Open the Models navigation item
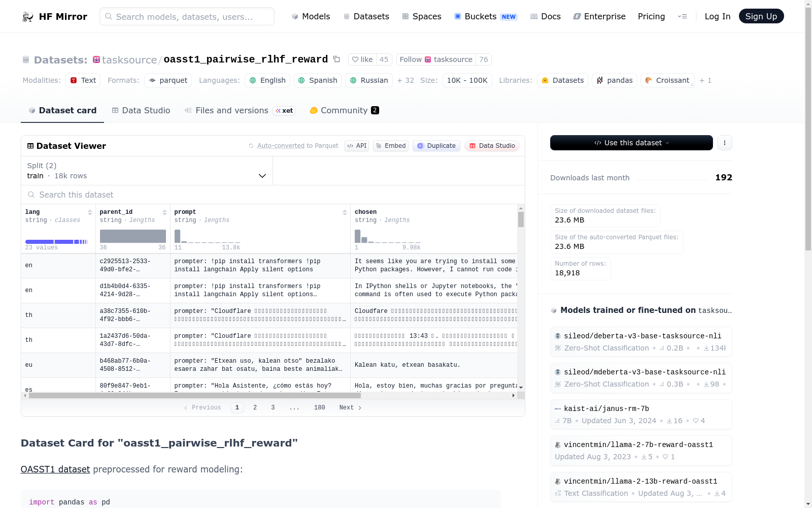 coord(311,17)
